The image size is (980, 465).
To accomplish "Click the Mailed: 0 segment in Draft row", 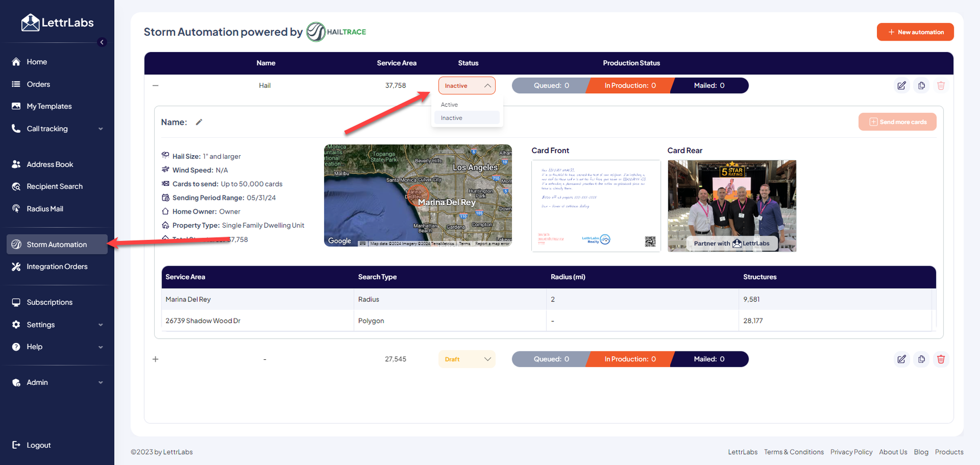I will pyautogui.click(x=709, y=359).
